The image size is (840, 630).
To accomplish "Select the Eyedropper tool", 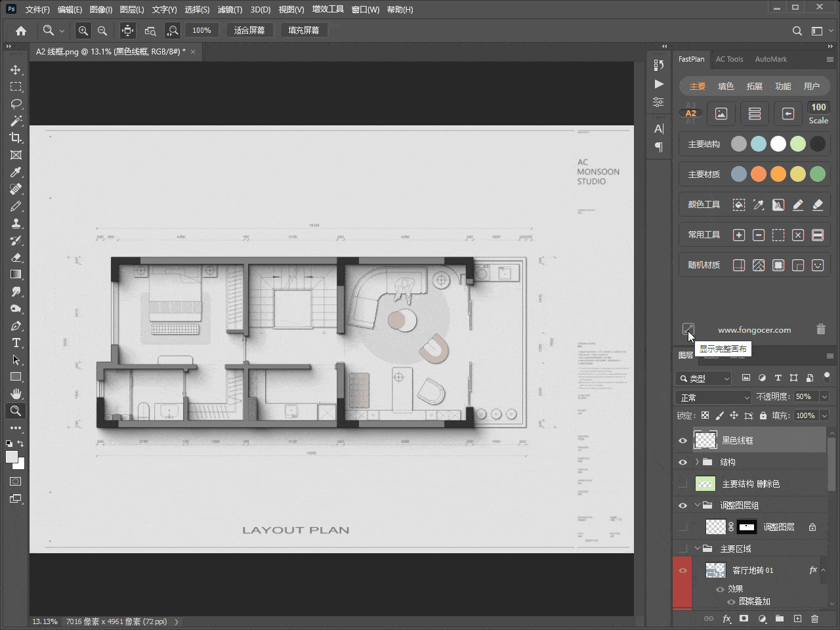I will pyautogui.click(x=16, y=172).
